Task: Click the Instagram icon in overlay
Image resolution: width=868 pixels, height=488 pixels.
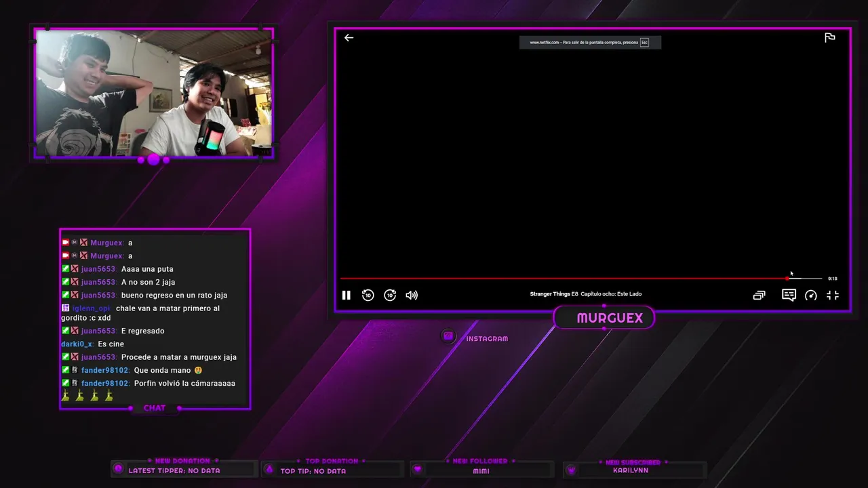Action: (448, 336)
